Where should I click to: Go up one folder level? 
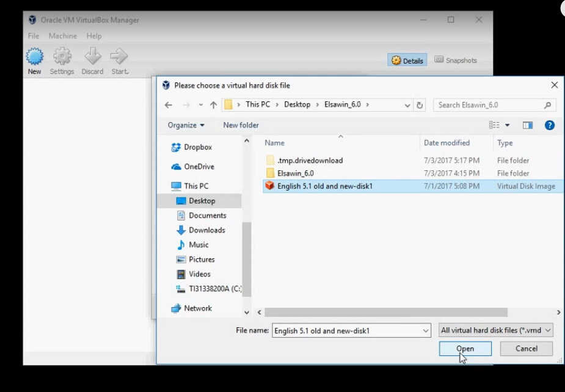click(213, 105)
